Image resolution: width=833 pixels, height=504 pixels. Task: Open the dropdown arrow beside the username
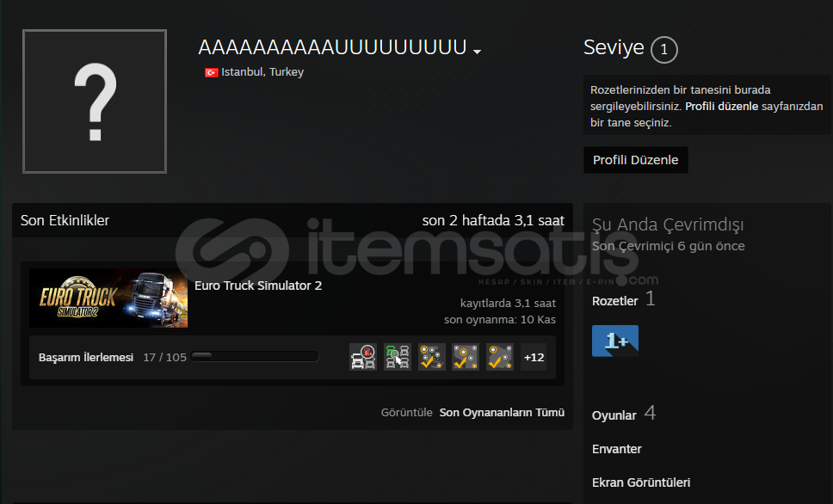[x=477, y=52]
